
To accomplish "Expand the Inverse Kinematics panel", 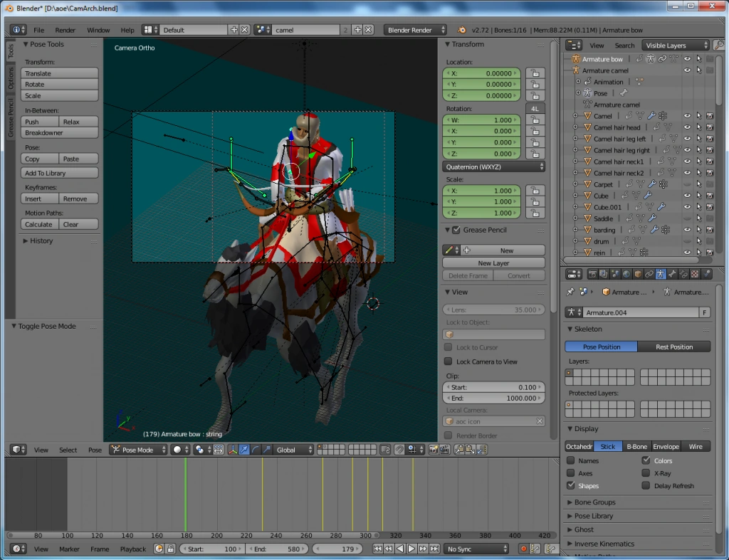I will point(604,544).
